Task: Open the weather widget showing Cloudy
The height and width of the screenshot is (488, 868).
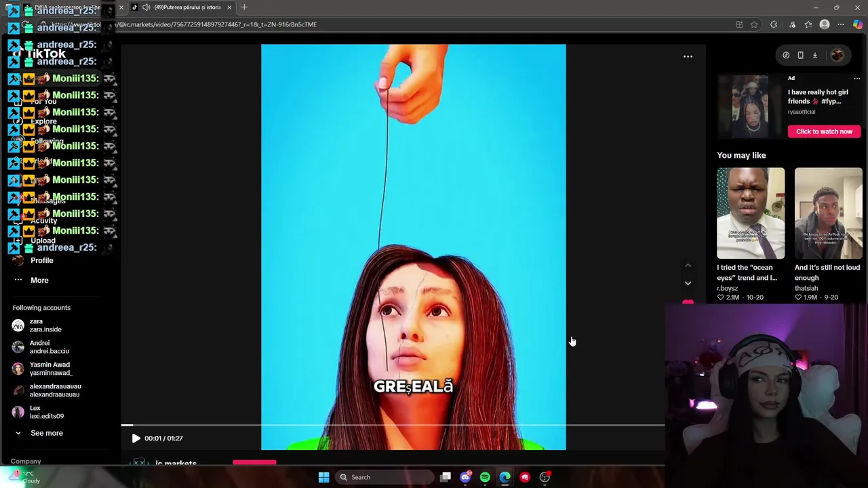Action: click(x=26, y=477)
